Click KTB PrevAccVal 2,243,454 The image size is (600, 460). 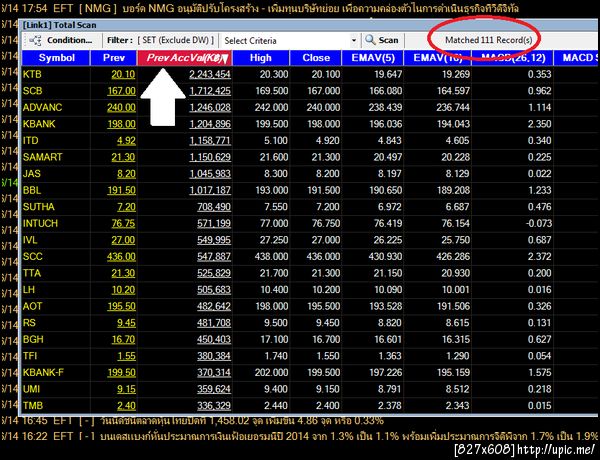(210, 74)
